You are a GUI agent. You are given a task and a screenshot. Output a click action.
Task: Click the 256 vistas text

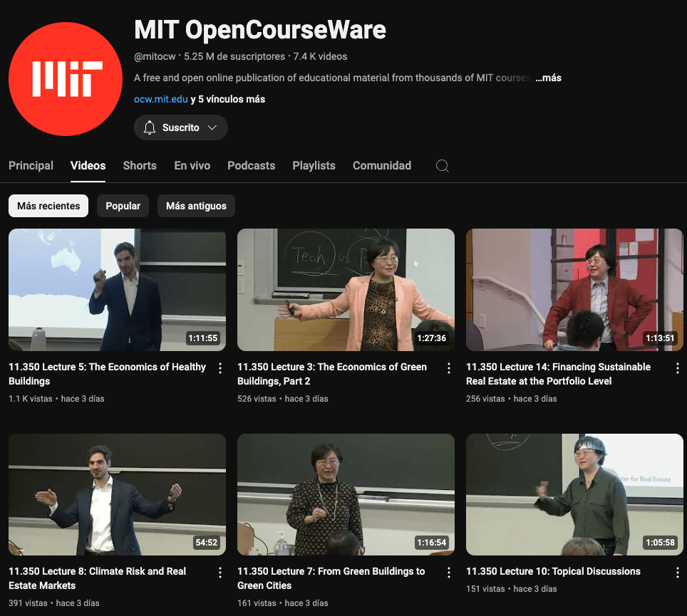485,399
